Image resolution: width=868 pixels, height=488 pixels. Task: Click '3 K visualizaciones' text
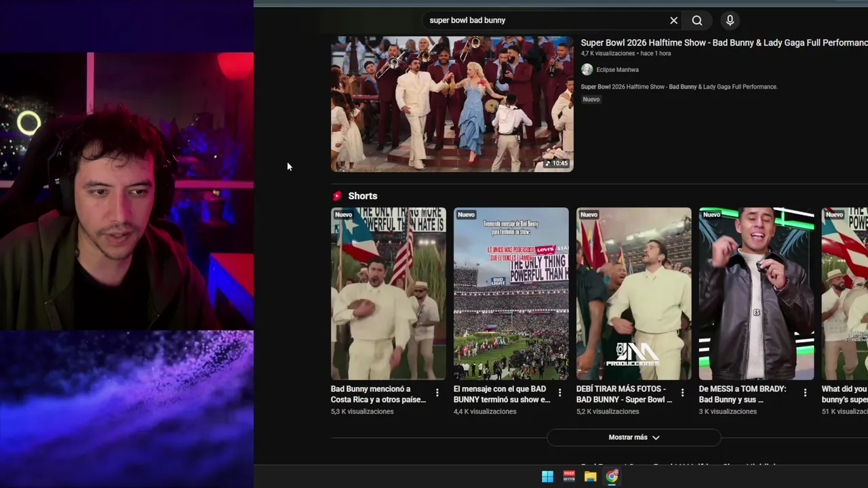(x=728, y=411)
